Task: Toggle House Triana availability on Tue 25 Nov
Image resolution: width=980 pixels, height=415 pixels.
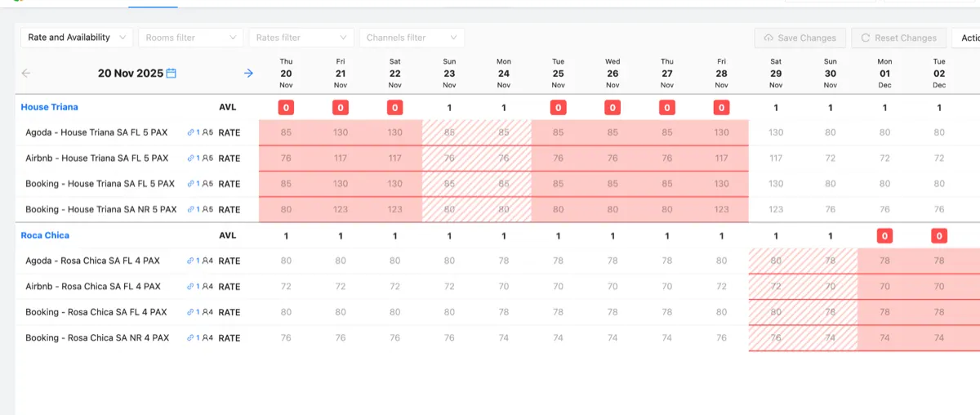Action: 558,107
